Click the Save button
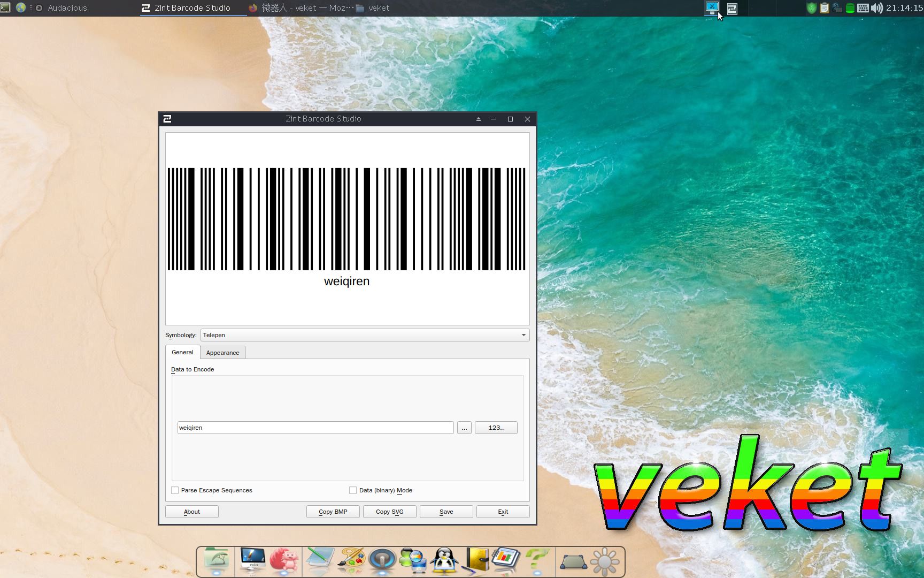The width and height of the screenshot is (924, 578). tap(446, 512)
